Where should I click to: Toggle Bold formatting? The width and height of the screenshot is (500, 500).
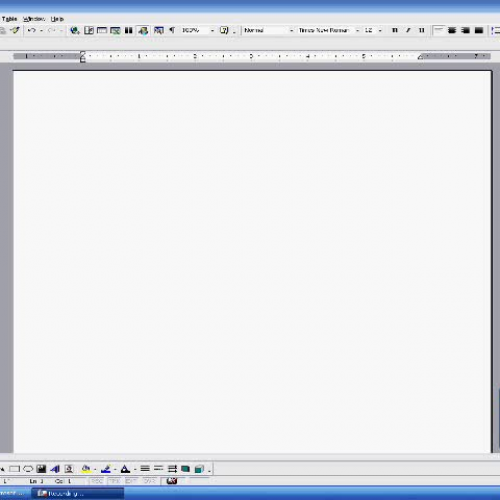tap(395, 30)
